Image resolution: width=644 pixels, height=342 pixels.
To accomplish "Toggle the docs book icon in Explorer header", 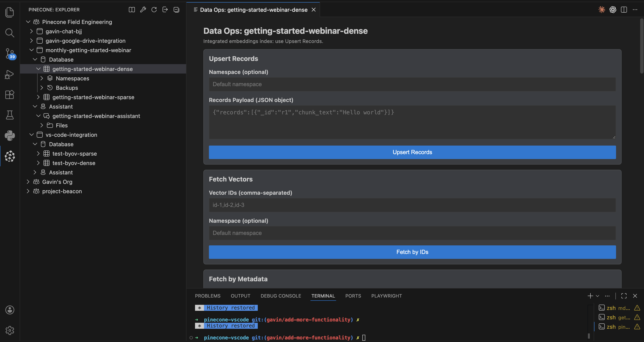I will (x=132, y=10).
